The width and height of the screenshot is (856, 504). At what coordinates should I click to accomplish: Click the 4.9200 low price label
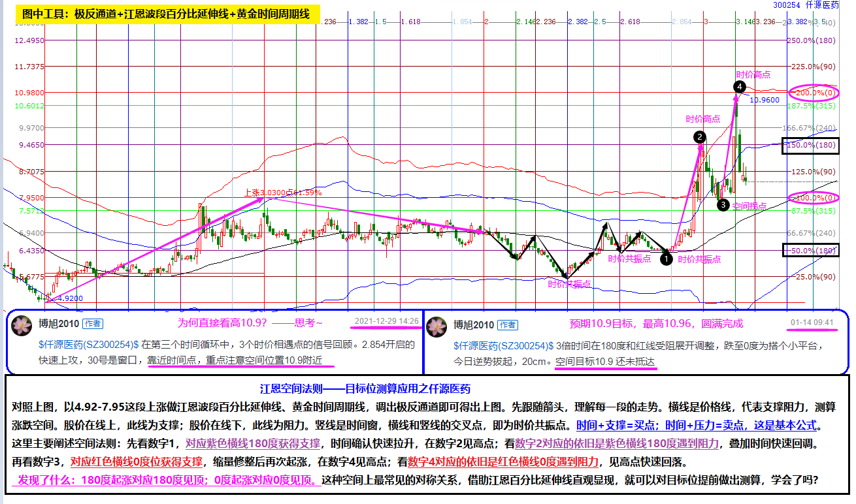tap(69, 298)
